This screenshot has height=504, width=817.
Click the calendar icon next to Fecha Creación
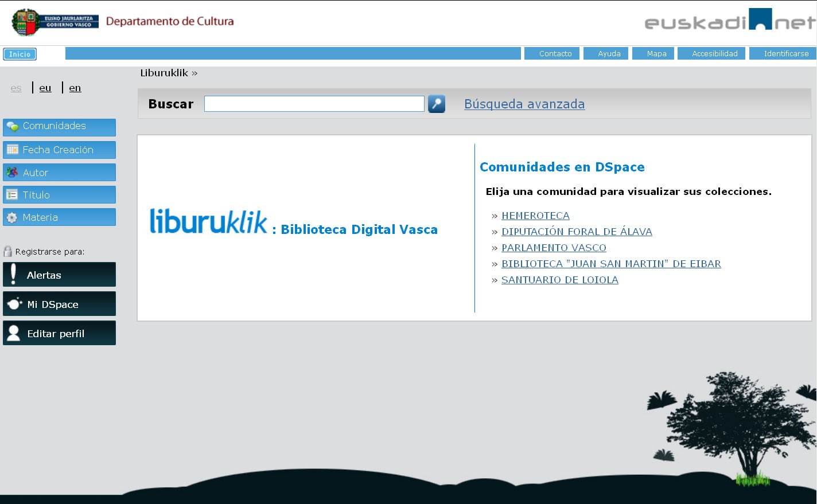click(x=11, y=149)
